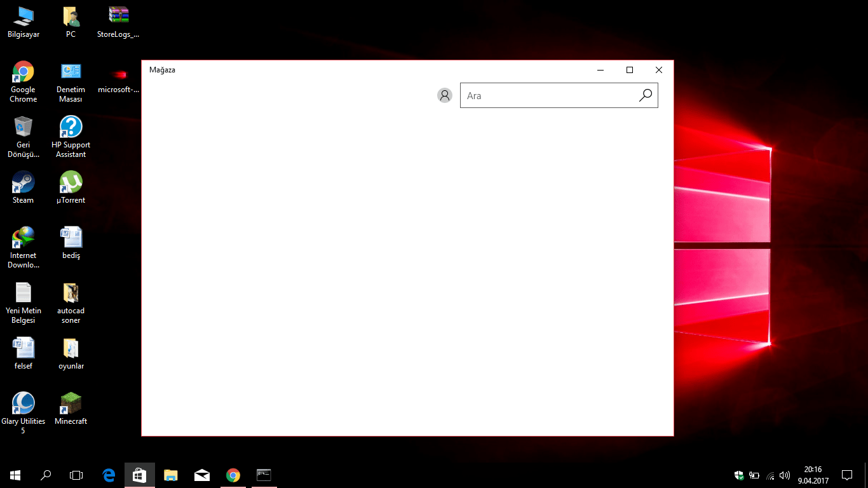This screenshot has height=488, width=868.
Task: Open Internet Download Manager
Action: 23,238
